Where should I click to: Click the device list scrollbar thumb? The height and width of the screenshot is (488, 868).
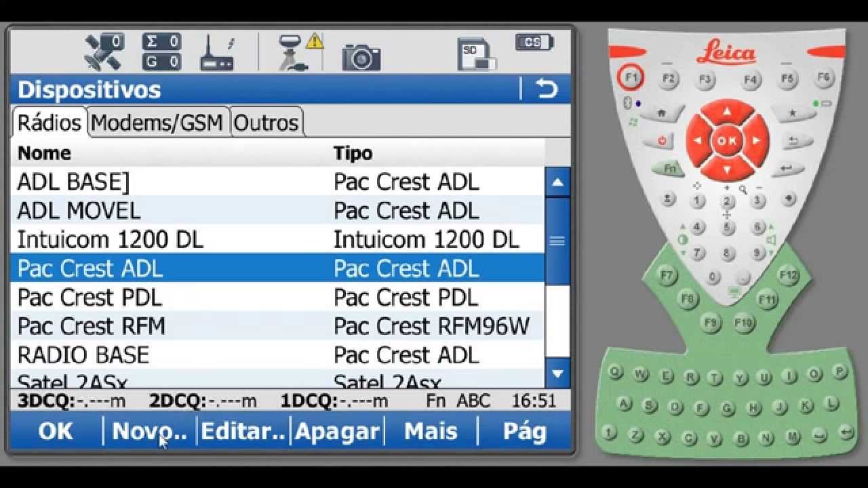(x=557, y=241)
